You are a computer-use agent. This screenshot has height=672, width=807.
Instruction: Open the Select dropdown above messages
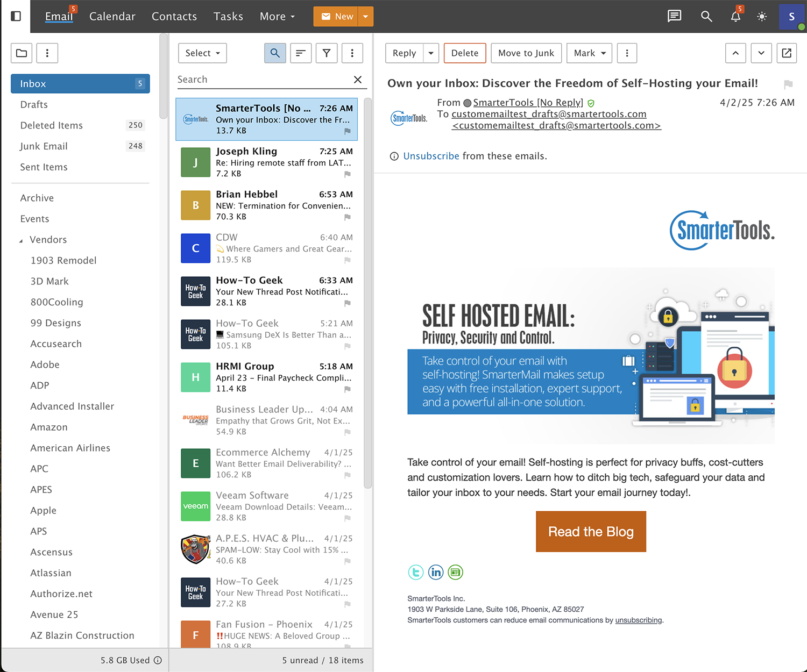click(x=202, y=53)
